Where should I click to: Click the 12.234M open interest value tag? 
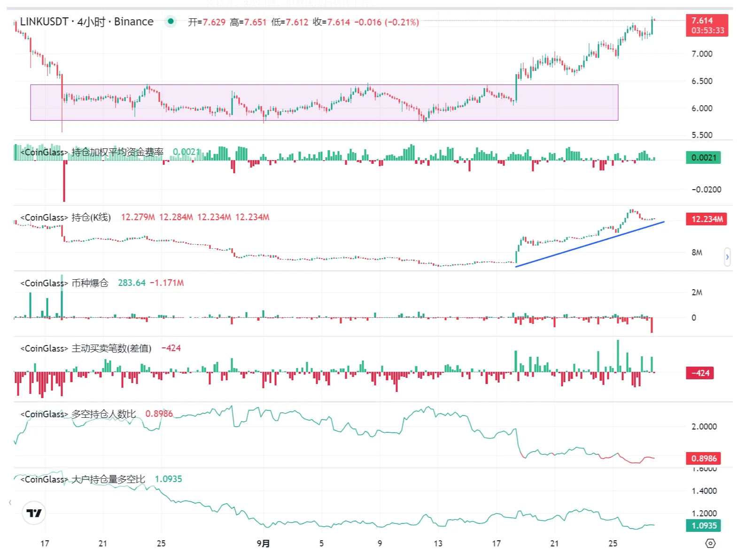[x=707, y=219]
